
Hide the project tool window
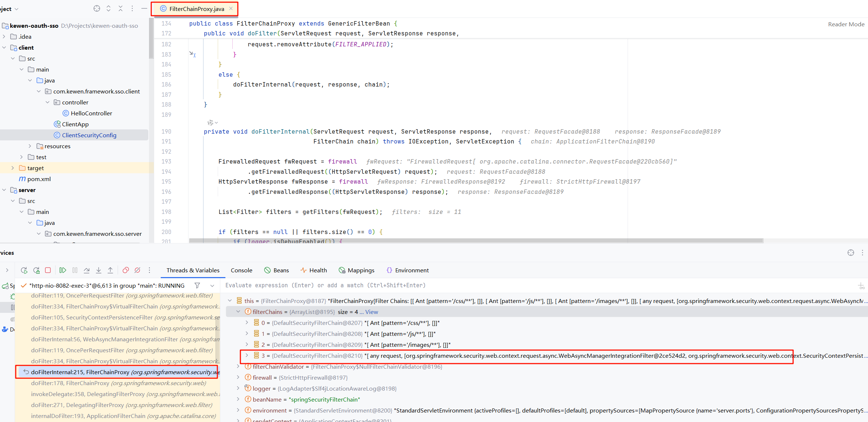click(144, 8)
